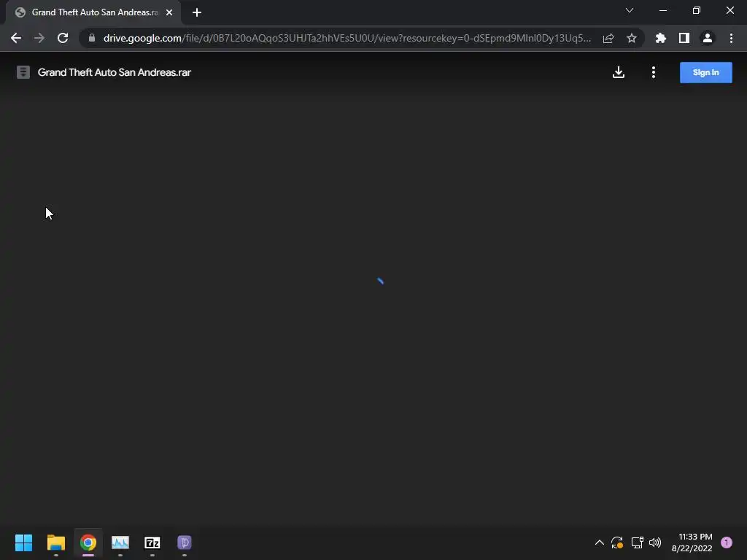Click the Grand Theft Auto San Andreas.rar title text
Screen dimensions: 747x560
(x=115, y=72)
